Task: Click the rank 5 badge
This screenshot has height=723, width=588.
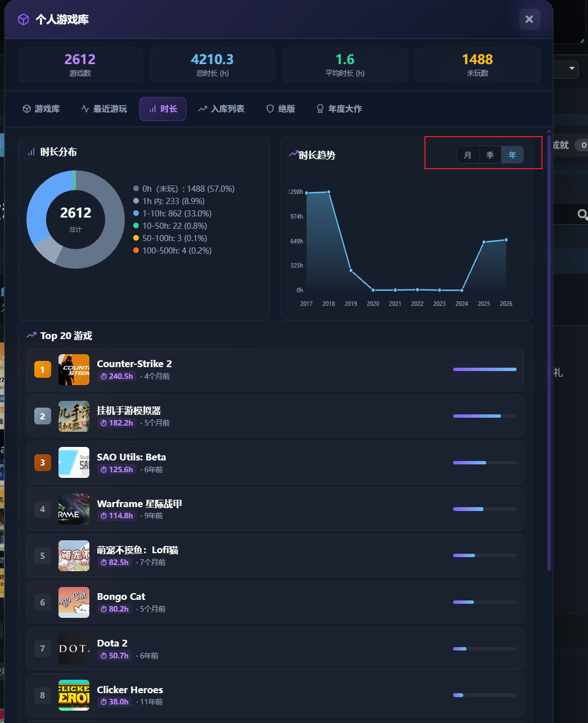Action: pyautogui.click(x=43, y=556)
